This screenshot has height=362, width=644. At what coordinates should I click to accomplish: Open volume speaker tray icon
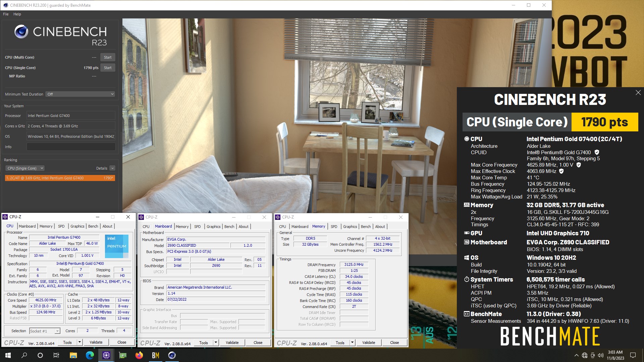pyautogui.click(x=601, y=355)
